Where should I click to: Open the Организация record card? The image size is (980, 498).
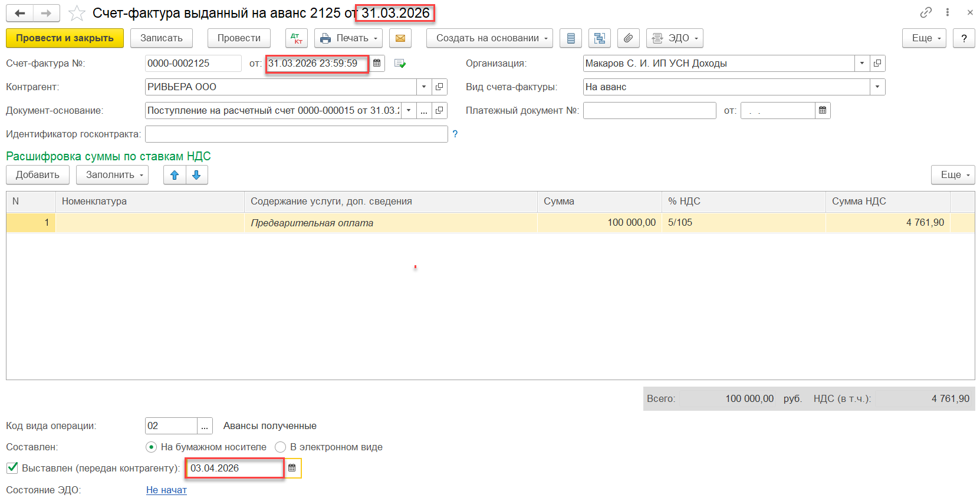(877, 63)
